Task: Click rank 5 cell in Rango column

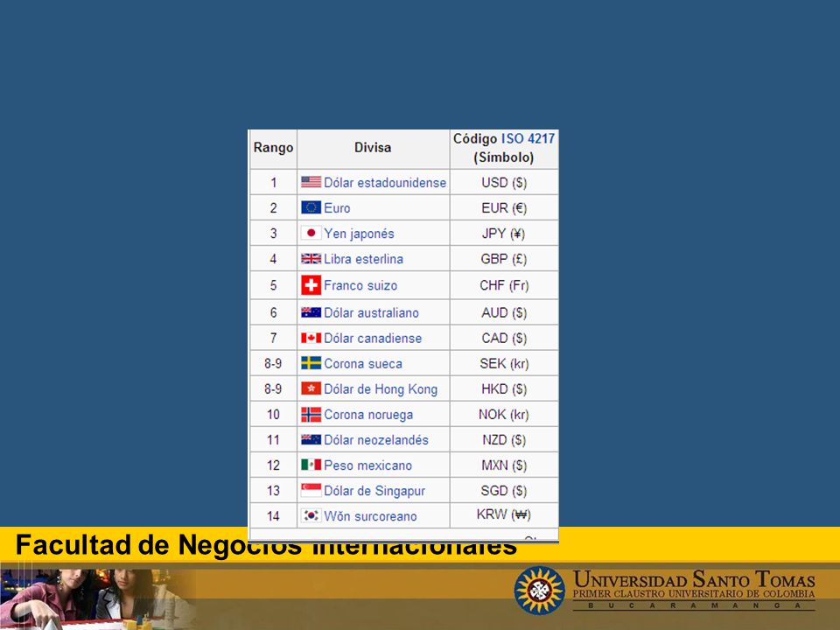Action: point(273,285)
